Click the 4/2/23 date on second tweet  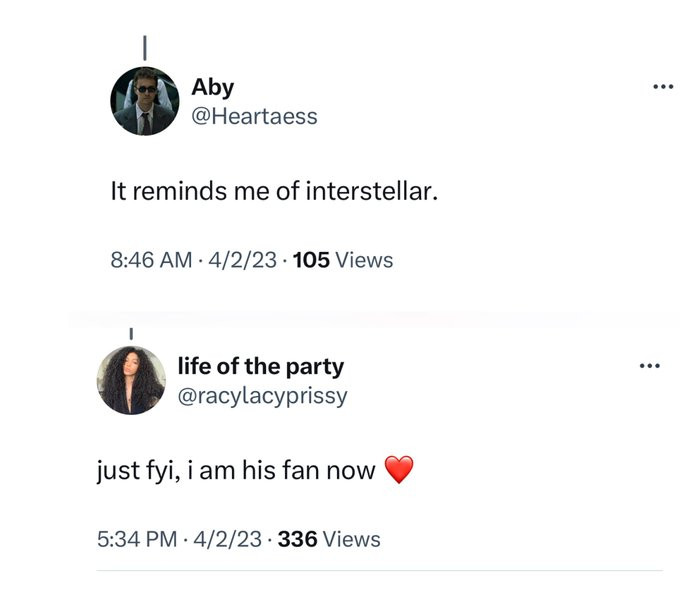click(x=228, y=539)
